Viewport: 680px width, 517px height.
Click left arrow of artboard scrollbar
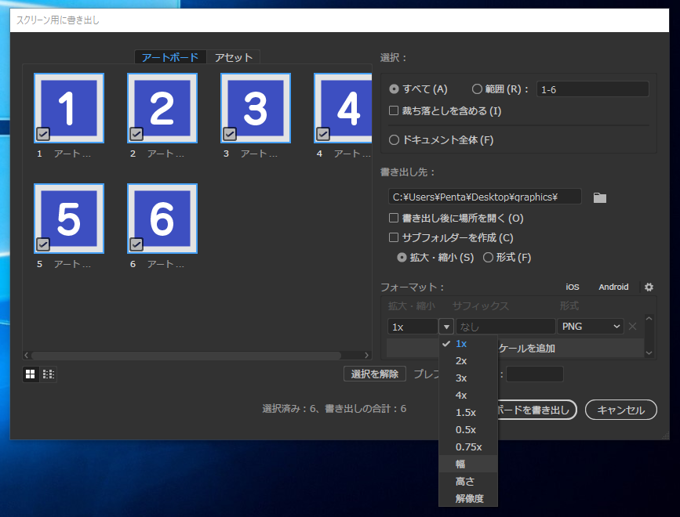click(26, 355)
